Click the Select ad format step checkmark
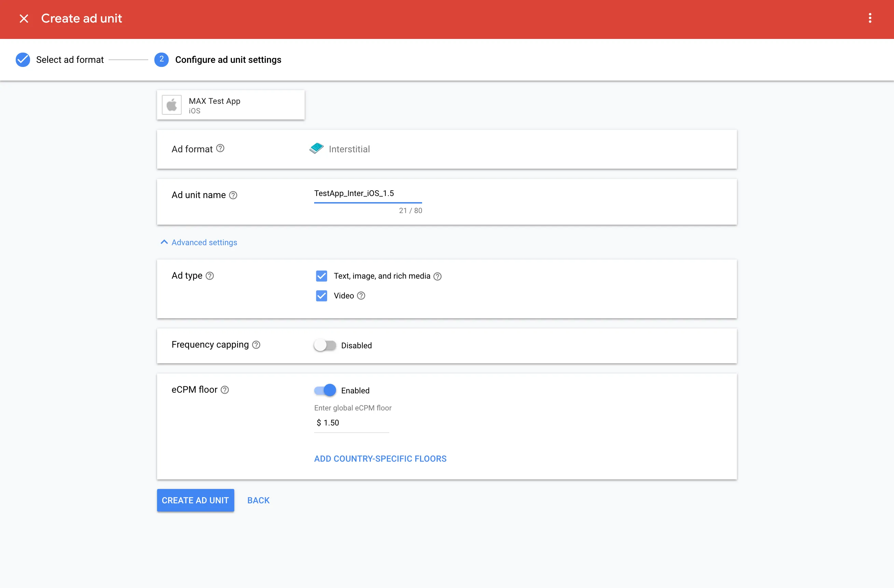Image resolution: width=894 pixels, height=588 pixels. pyautogui.click(x=23, y=60)
